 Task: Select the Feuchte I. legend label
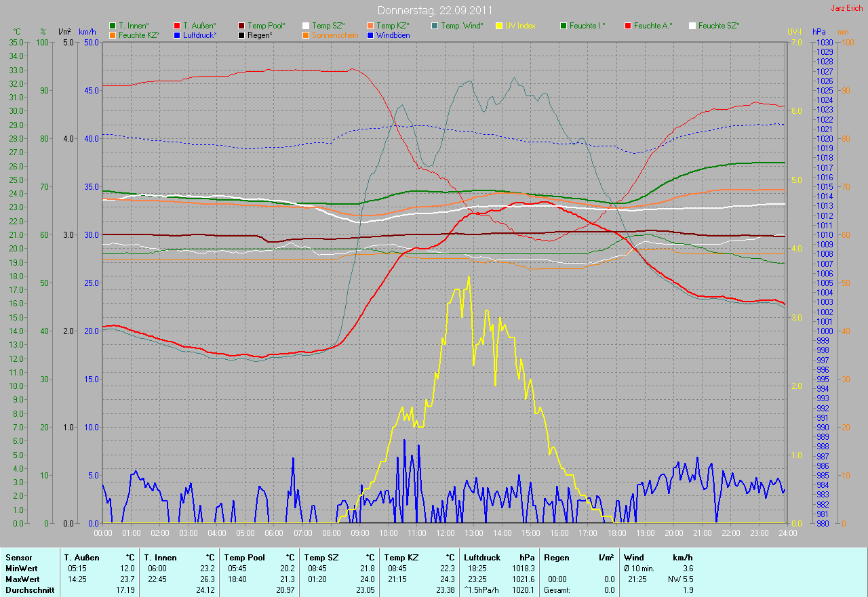587,26
